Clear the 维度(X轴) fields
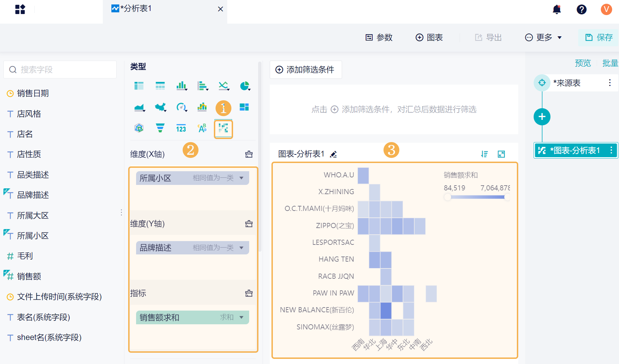The image size is (619, 364). 249,154
